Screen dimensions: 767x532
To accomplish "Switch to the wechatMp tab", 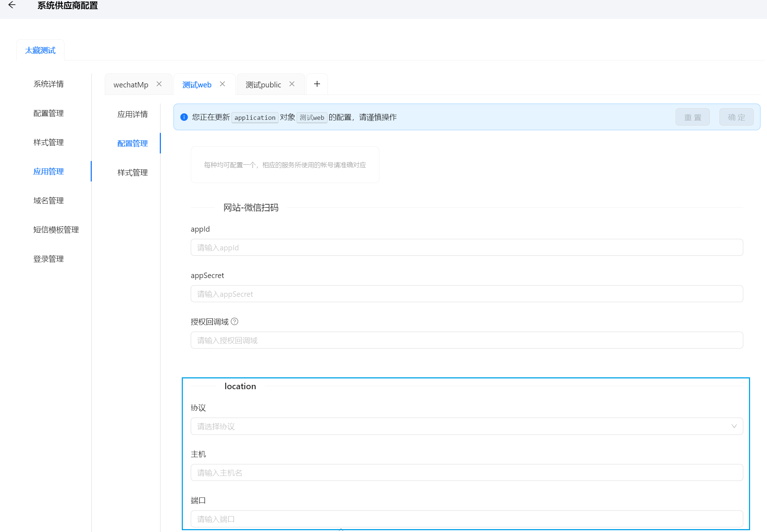I will [x=131, y=85].
